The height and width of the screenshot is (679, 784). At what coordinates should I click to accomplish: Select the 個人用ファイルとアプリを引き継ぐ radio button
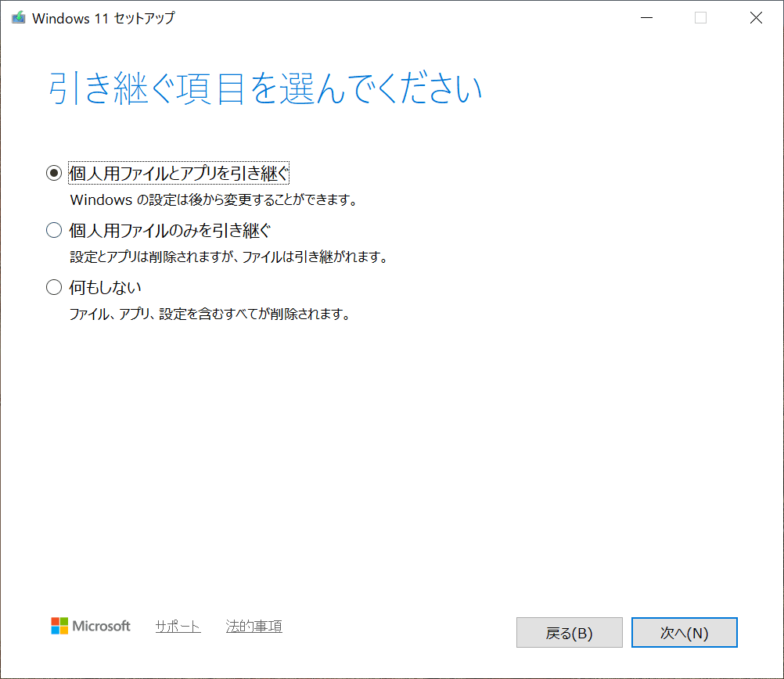(x=54, y=173)
